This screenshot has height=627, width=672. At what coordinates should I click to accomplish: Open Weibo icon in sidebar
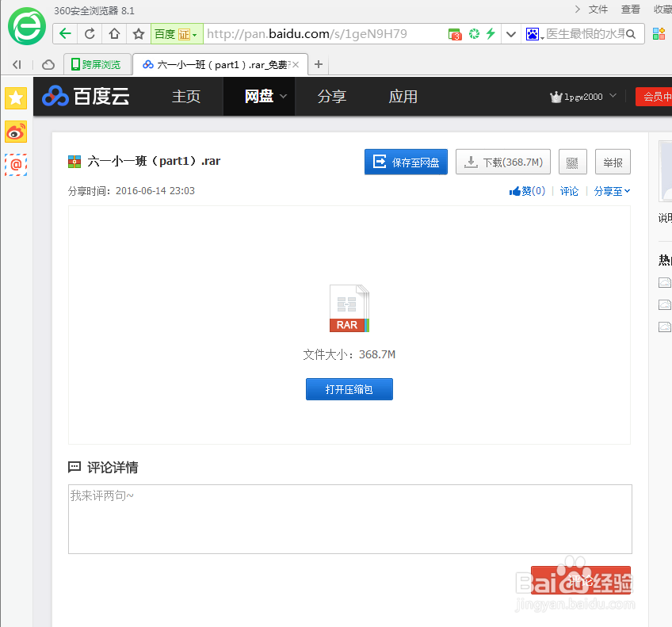pyautogui.click(x=16, y=132)
